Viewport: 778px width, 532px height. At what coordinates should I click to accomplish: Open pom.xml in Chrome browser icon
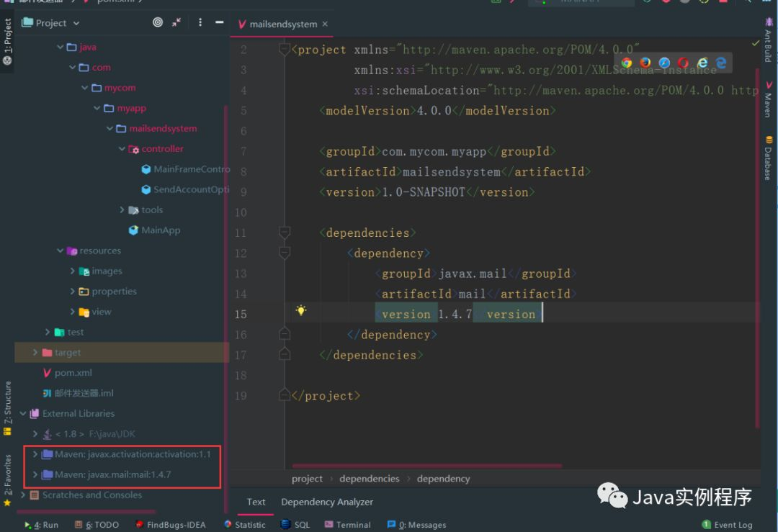(627, 63)
